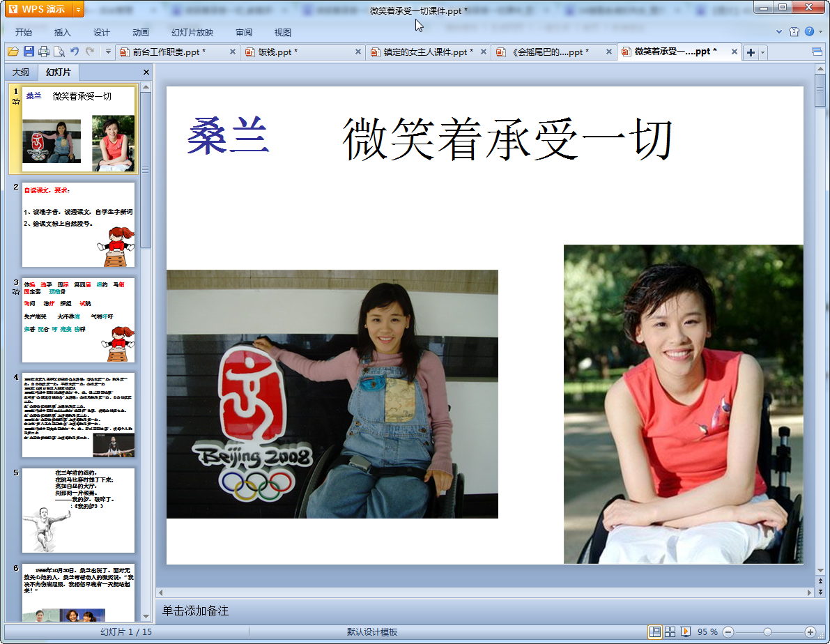Image resolution: width=830 pixels, height=644 pixels.
Task: Open the skin/shirt icon in top right
Action: point(794,32)
